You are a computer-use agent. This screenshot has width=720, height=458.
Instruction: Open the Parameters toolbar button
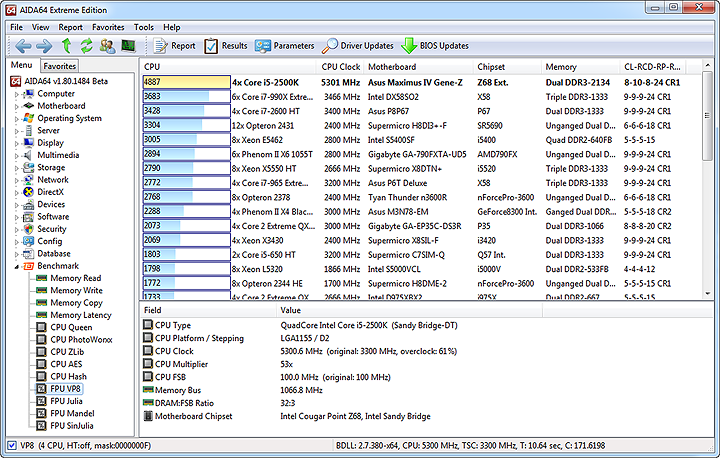[285, 46]
